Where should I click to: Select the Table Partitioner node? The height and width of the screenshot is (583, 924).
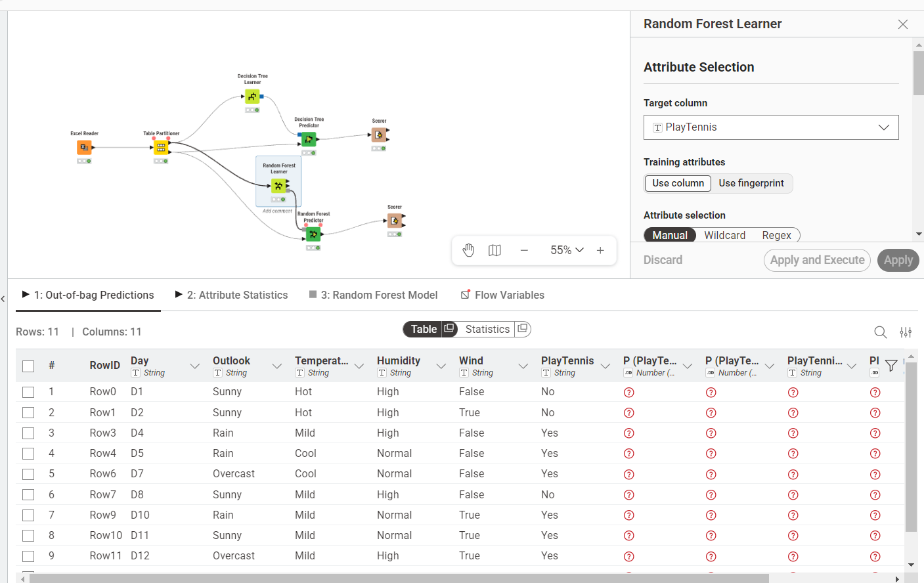click(x=161, y=148)
